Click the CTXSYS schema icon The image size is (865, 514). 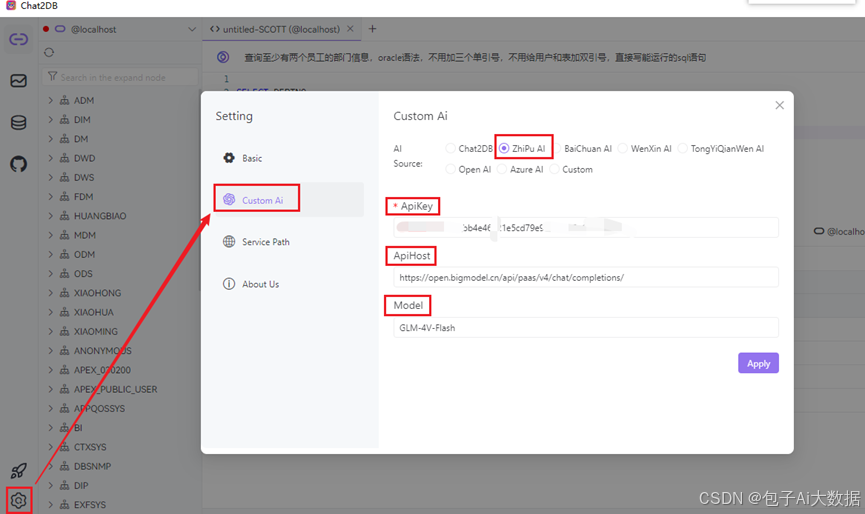click(65, 447)
